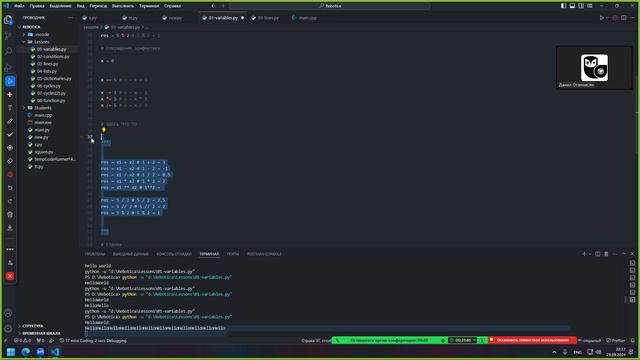Screen dimensions: 640x360
Task: Toggle the secondary side bar layout
Action: [581, 6]
